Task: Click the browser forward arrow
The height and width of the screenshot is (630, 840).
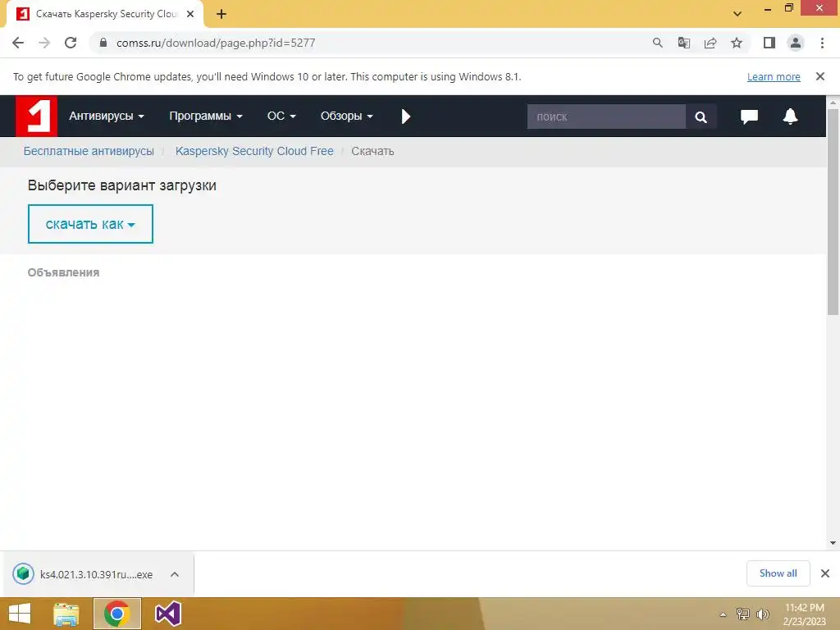Action: [44, 43]
